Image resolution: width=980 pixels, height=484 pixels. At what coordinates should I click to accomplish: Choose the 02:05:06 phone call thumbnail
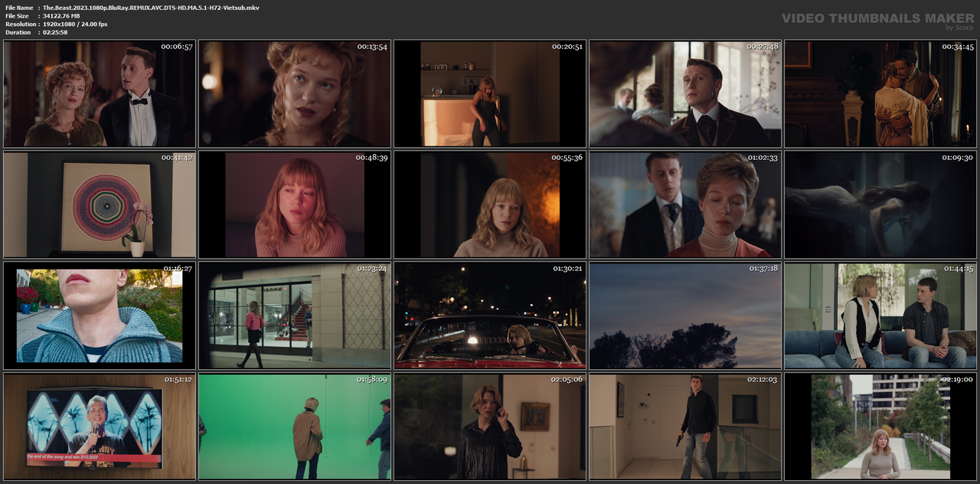pyautogui.click(x=490, y=427)
